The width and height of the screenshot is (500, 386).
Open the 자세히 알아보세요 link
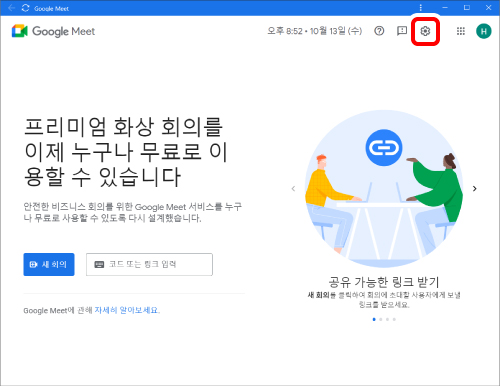click(x=126, y=310)
